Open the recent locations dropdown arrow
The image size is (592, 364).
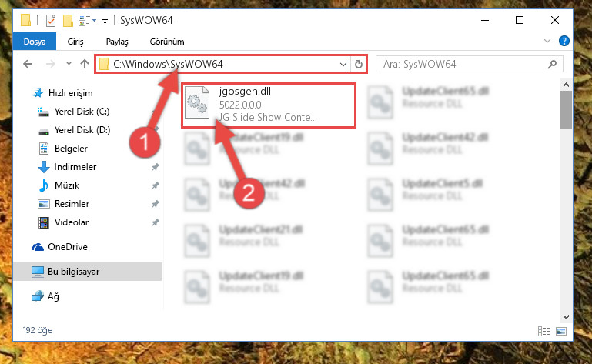point(69,64)
